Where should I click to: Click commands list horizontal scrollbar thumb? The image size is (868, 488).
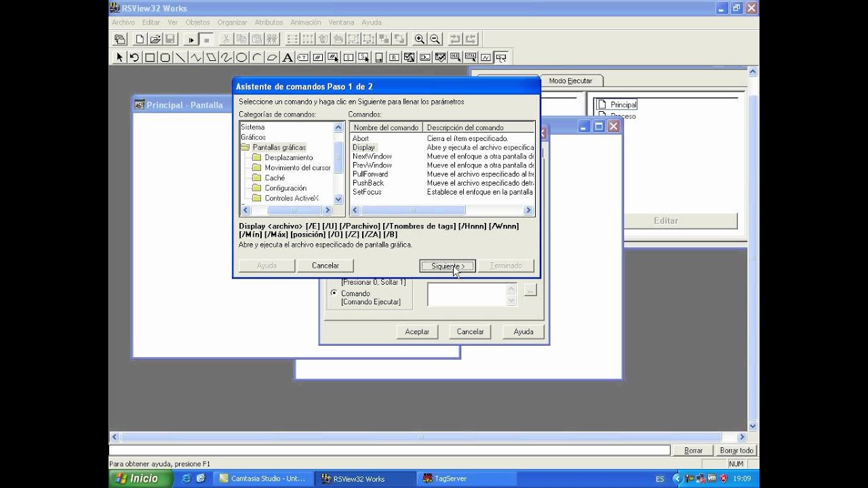tap(414, 210)
